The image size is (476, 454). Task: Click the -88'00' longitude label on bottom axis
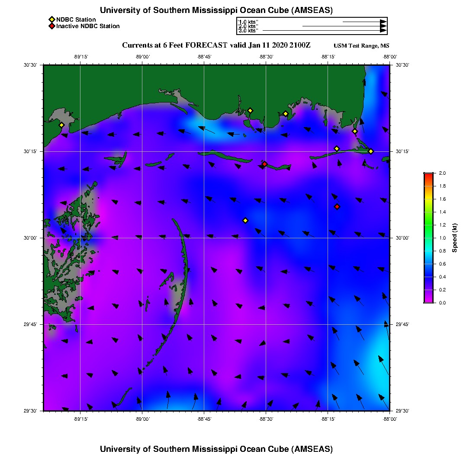[390, 419]
